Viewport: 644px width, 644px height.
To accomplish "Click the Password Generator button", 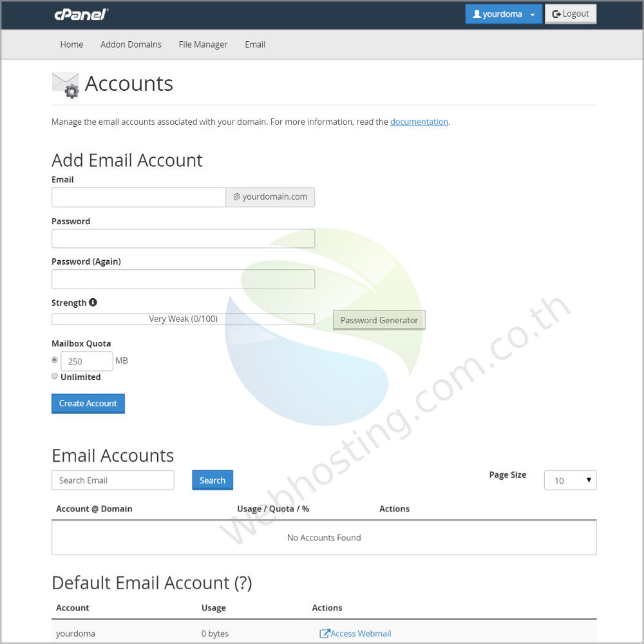I will pyautogui.click(x=379, y=319).
